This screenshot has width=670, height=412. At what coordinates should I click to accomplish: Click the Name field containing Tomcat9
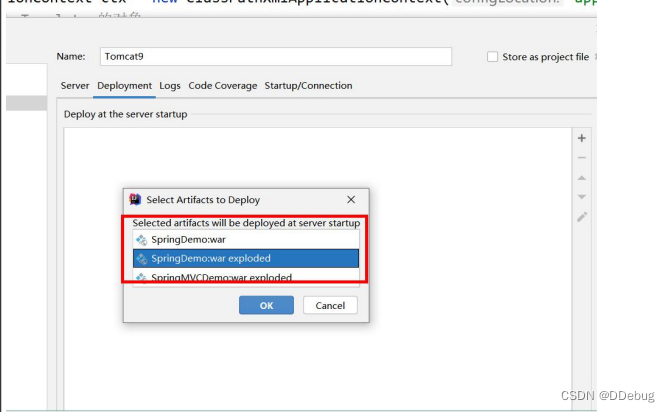coord(276,56)
